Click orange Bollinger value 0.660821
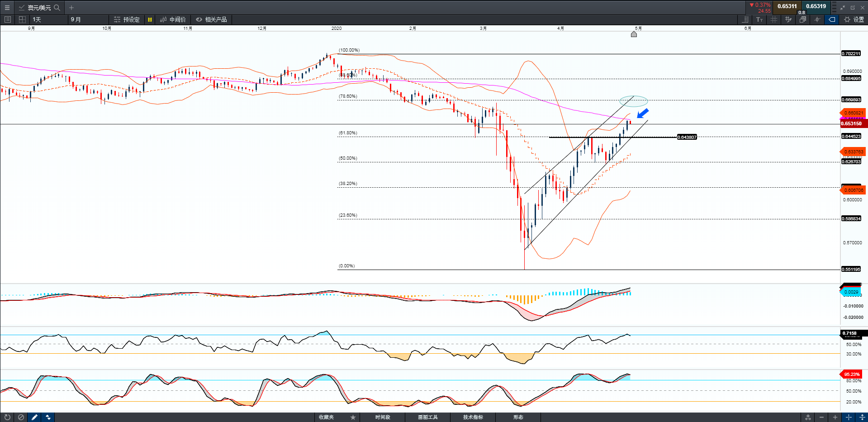The image size is (868, 422). click(853, 113)
